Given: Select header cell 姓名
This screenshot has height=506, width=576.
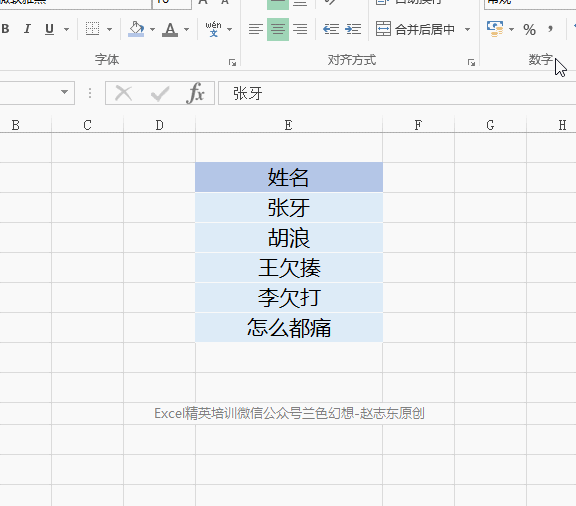Looking at the screenshot, I should [x=289, y=177].
